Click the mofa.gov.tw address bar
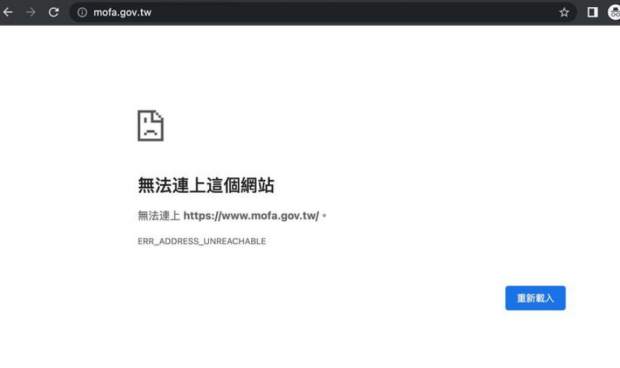Viewport: 620px width, 368px height. [x=323, y=13]
